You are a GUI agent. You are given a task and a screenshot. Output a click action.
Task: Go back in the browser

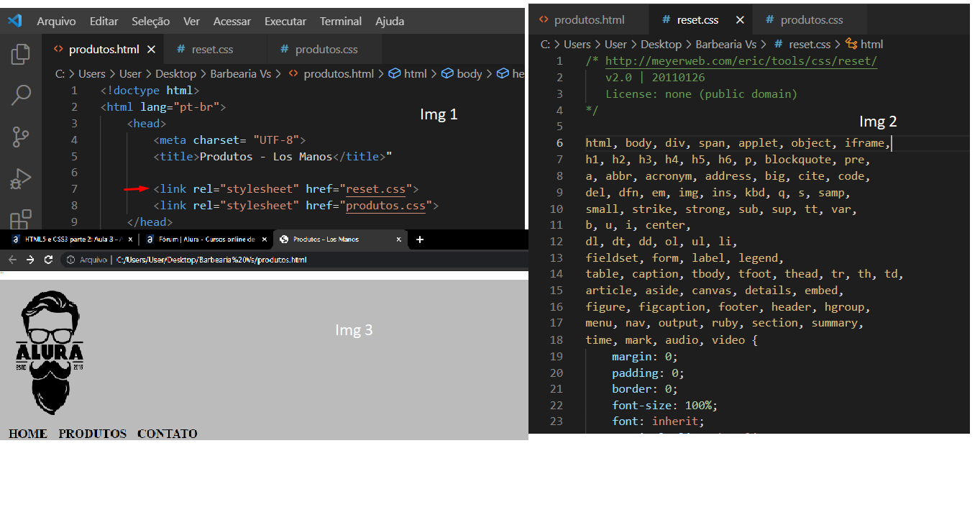(x=12, y=260)
